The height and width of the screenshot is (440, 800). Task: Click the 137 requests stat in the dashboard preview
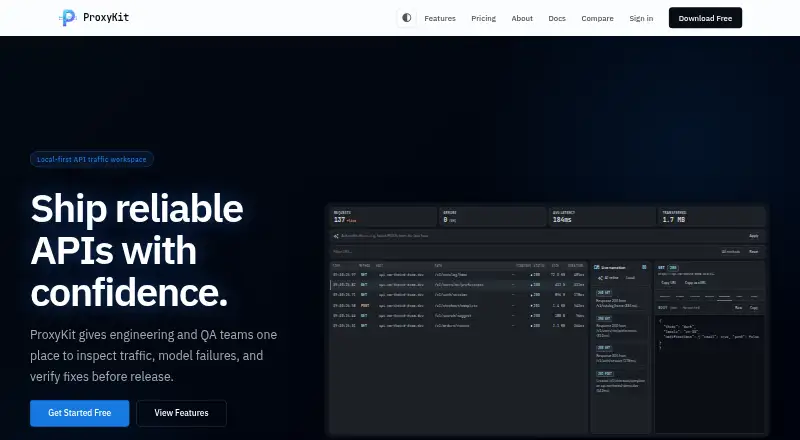tap(384, 216)
